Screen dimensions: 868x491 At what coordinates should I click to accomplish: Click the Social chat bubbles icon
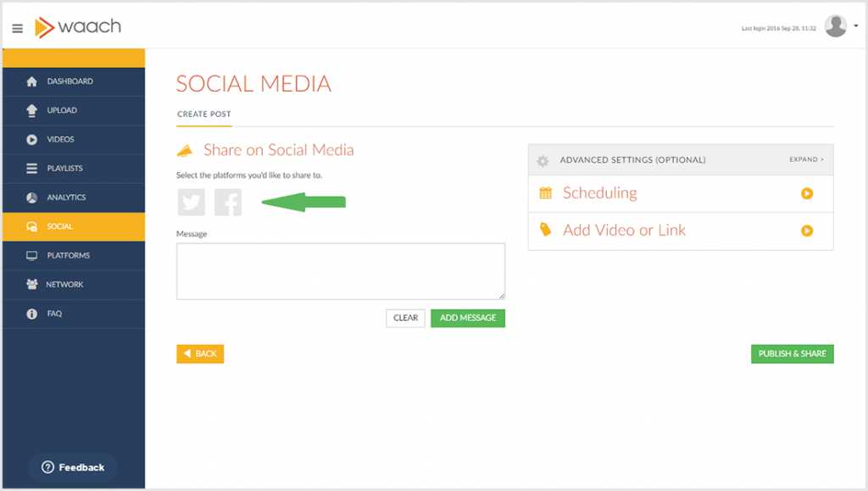tap(31, 226)
